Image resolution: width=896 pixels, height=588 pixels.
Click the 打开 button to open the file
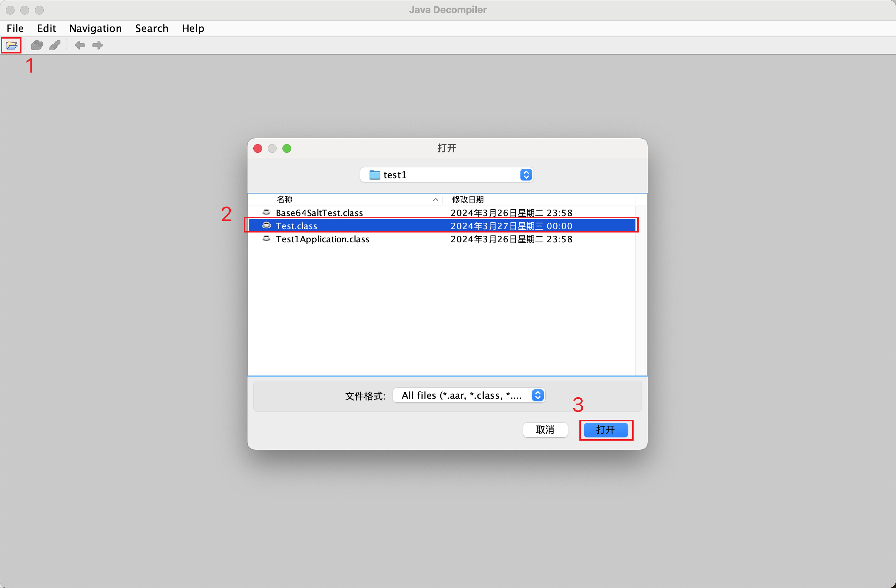[x=606, y=430]
